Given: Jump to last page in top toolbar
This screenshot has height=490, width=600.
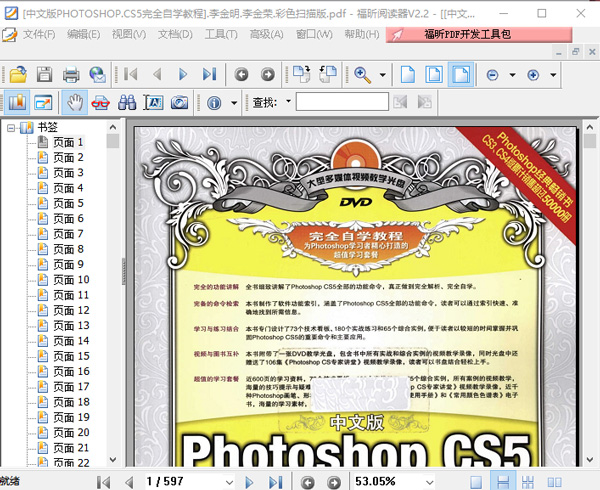Looking at the screenshot, I should [210, 74].
